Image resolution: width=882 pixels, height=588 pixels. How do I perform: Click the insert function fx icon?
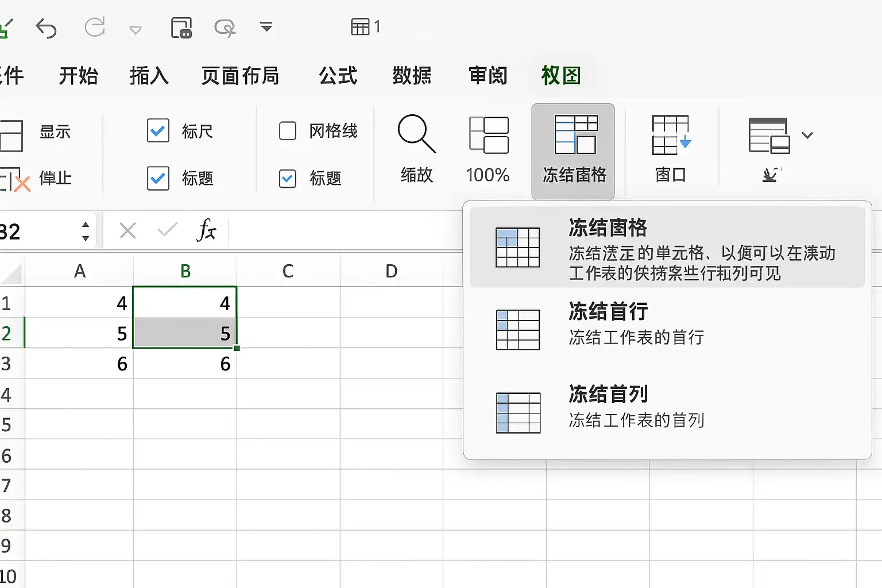(206, 231)
